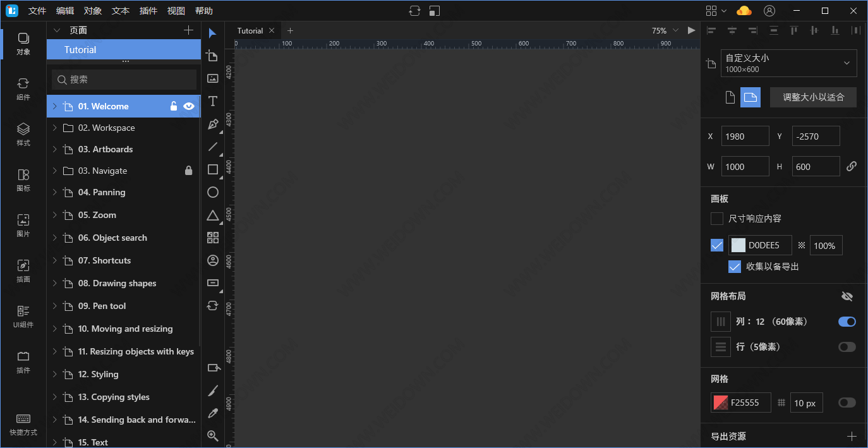
Task: Select the arrow Selection tool
Action: tap(213, 33)
